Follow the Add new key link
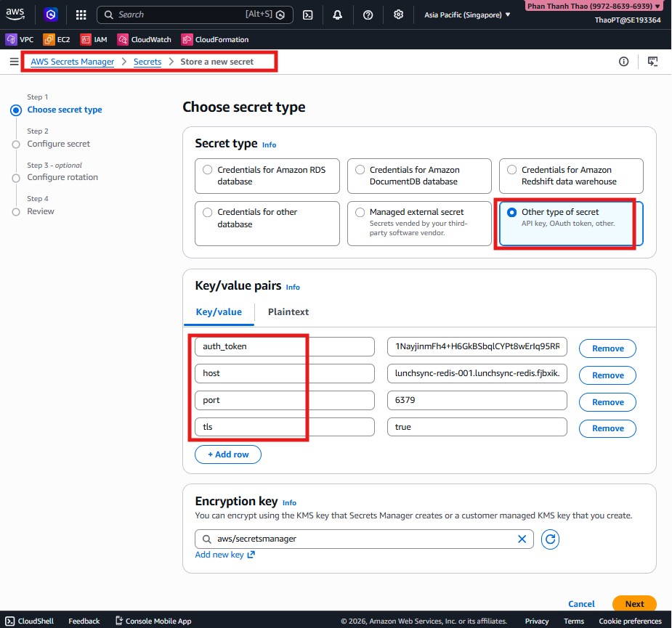Screen dimensions: 672x628 click(220, 555)
